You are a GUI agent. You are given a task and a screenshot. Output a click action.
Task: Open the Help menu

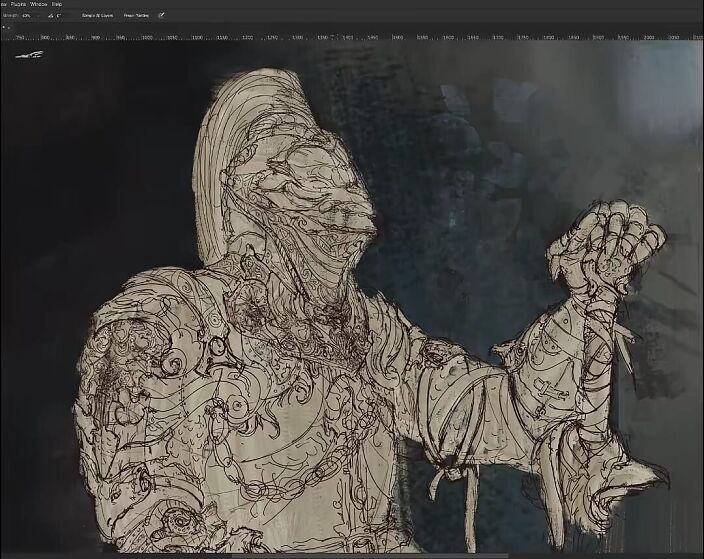tap(57, 4)
